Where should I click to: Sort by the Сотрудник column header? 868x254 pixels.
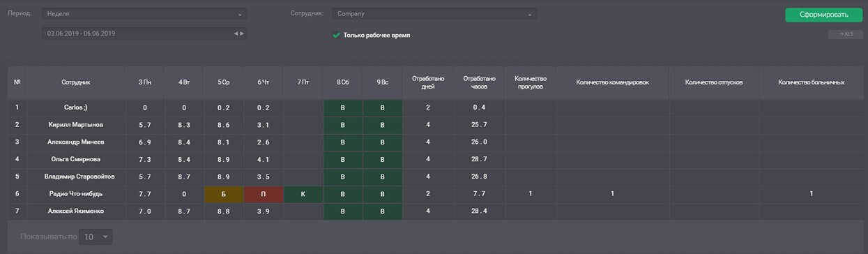[x=75, y=82]
